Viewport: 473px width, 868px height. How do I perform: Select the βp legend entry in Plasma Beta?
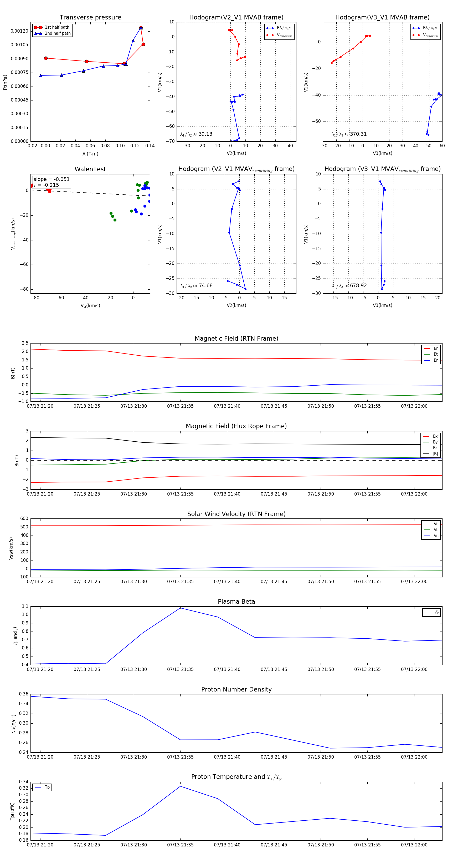tap(431, 613)
